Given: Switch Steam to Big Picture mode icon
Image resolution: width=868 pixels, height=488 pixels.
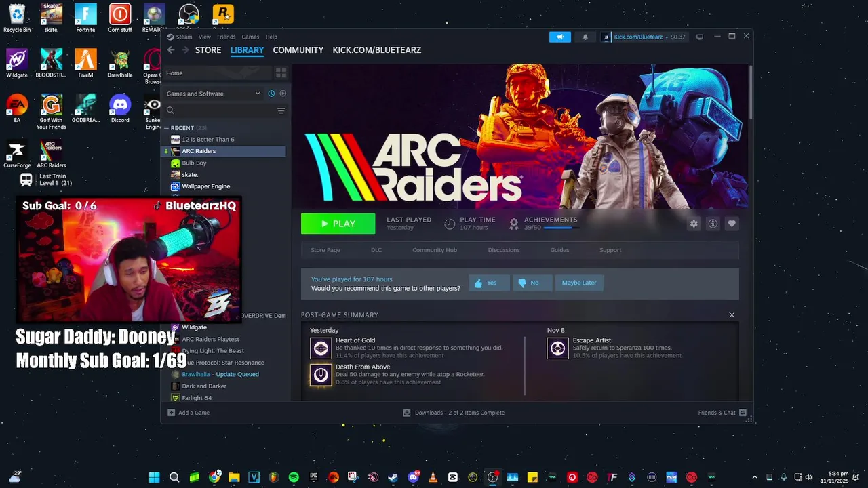Looking at the screenshot, I should coord(700,37).
